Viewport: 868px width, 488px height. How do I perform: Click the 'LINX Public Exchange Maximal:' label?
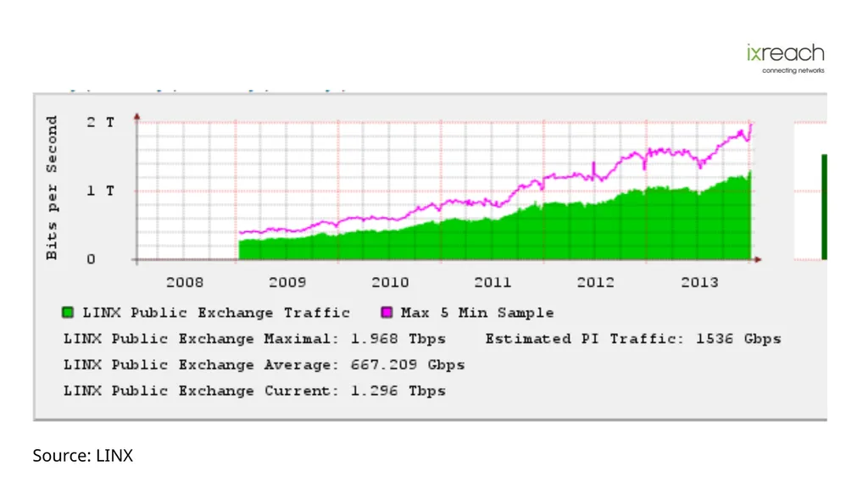(x=201, y=339)
